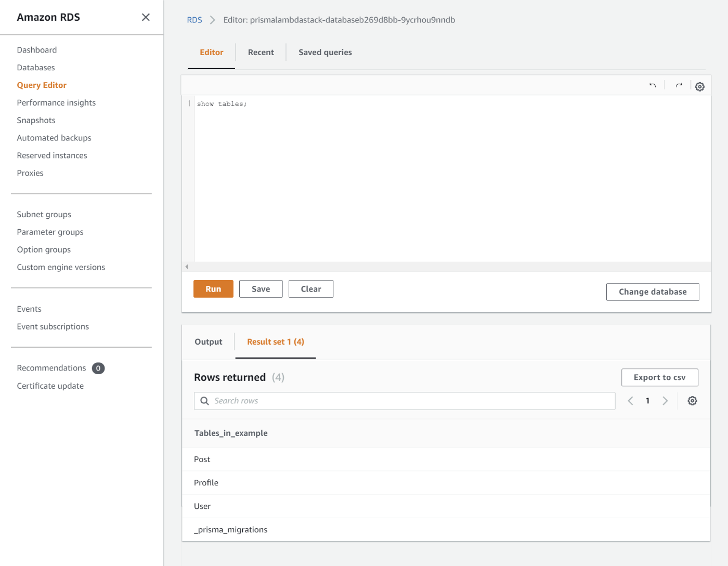Screen dimensions: 728x566
Task: Open Recommendations in the sidebar
Action: coord(51,368)
